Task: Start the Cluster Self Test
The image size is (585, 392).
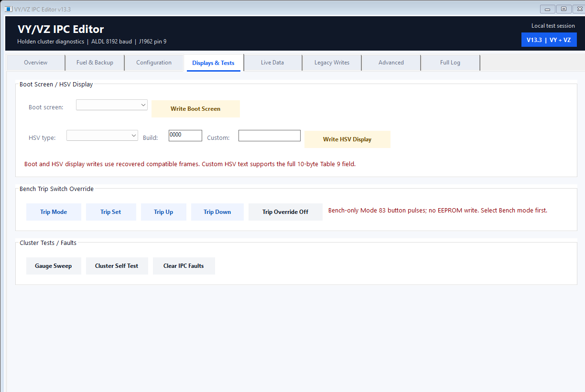Action: tap(117, 266)
